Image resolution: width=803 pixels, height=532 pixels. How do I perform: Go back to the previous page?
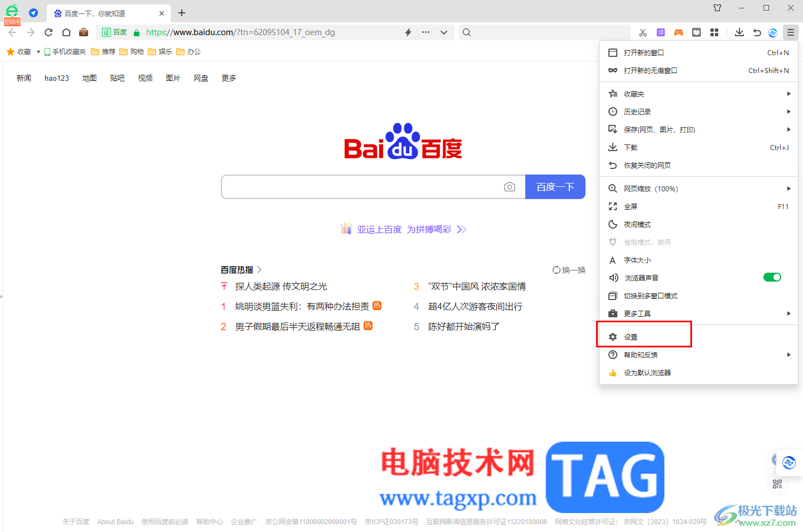tap(13, 32)
